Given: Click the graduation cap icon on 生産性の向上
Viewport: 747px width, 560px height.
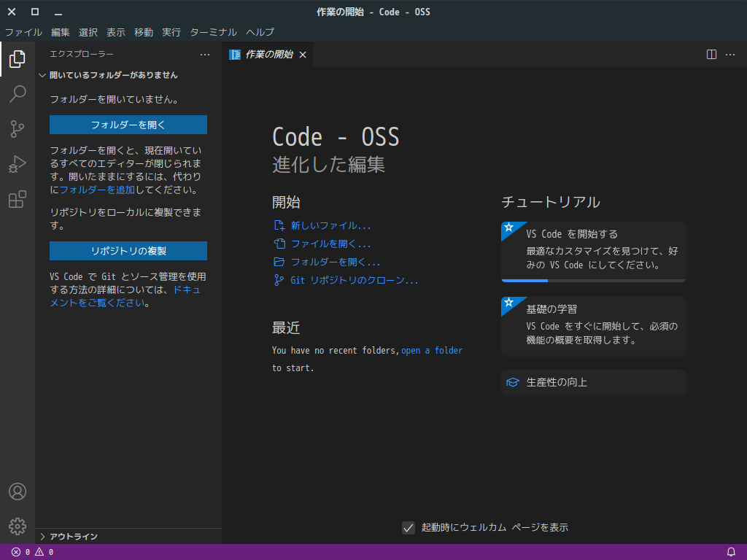Looking at the screenshot, I should click(x=513, y=382).
